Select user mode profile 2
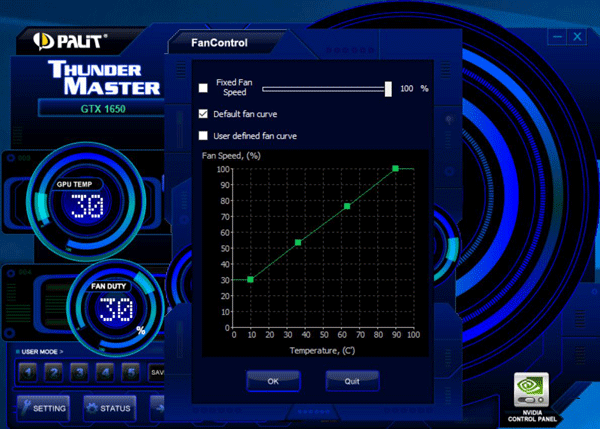This screenshot has height=429, width=600. point(54,372)
